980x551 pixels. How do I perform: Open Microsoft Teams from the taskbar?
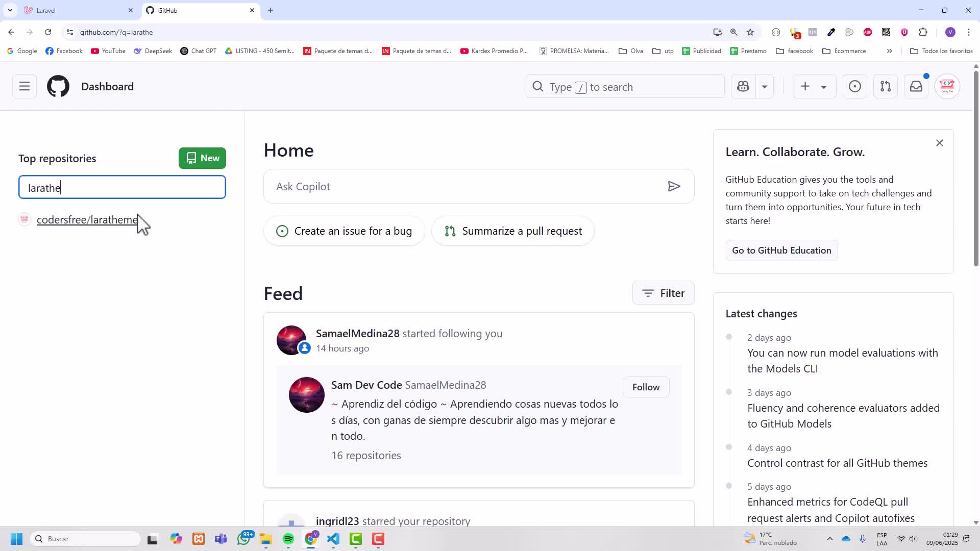click(221, 539)
